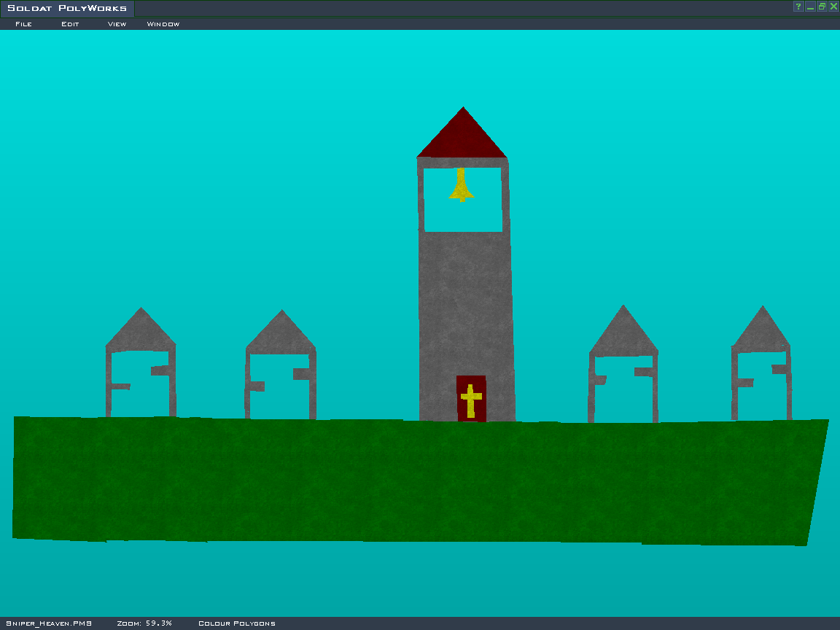Click the Zoom 59.3% status indicator

tap(144, 623)
